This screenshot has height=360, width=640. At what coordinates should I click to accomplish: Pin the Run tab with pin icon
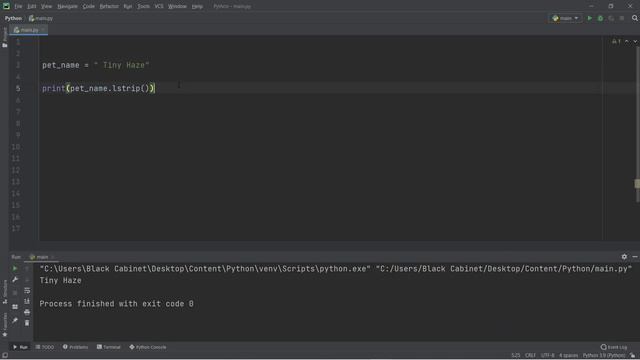tap(15, 320)
